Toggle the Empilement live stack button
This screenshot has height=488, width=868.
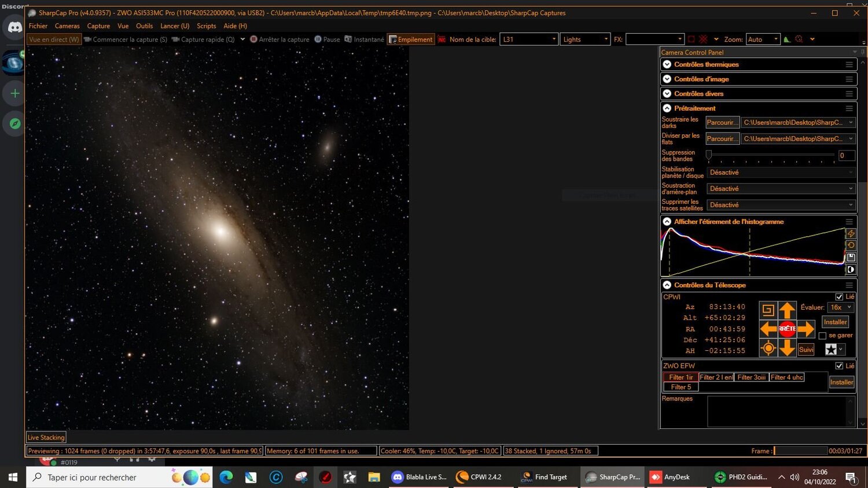(411, 39)
